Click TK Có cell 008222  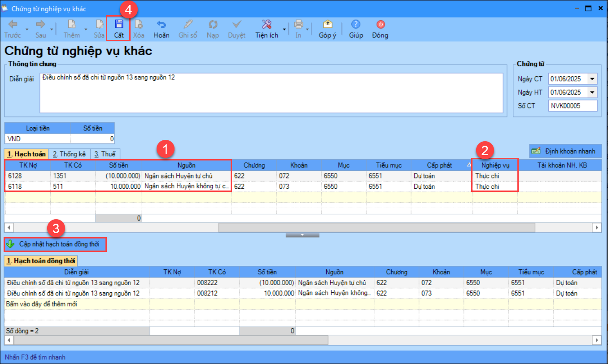pyautogui.click(x=217, y=283)
